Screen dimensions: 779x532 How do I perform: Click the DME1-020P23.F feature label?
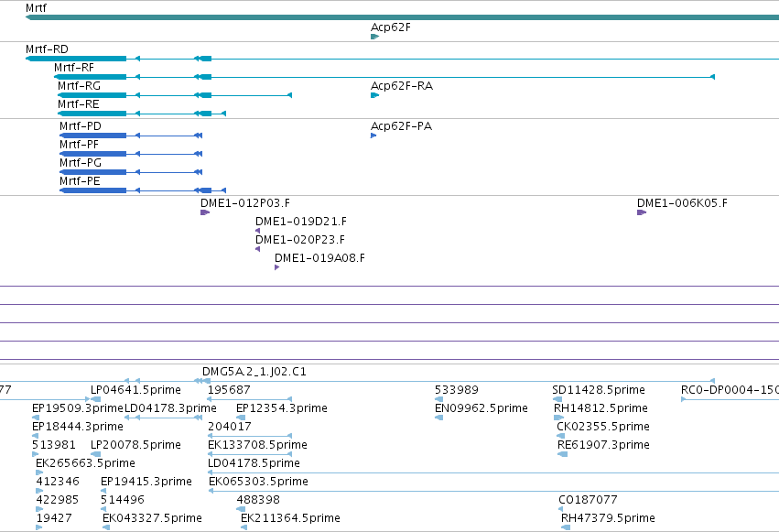click(299, 240)
